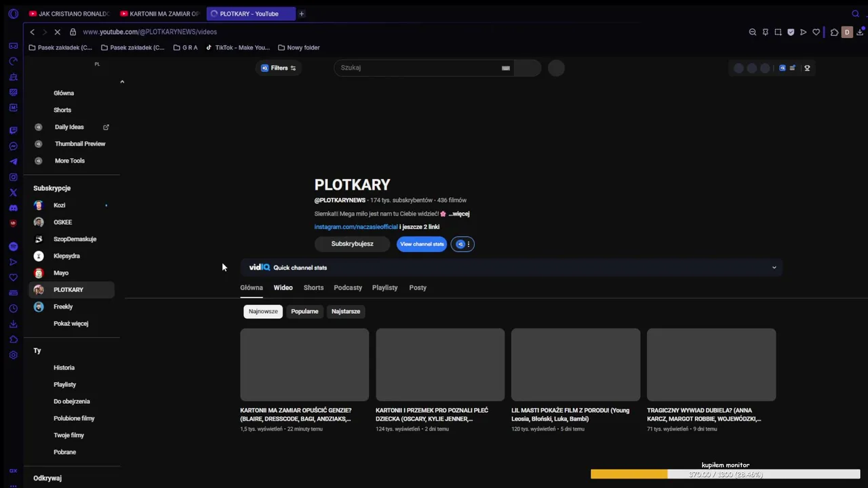Switch to Główna channel tab

pyautogui.click(x=252, y=287)
